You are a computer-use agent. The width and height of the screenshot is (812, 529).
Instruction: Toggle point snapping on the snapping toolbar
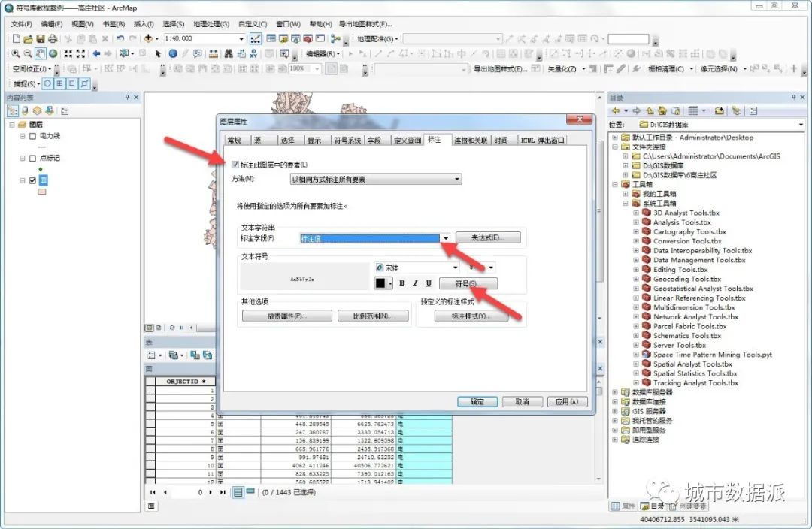tap(47, 83)
